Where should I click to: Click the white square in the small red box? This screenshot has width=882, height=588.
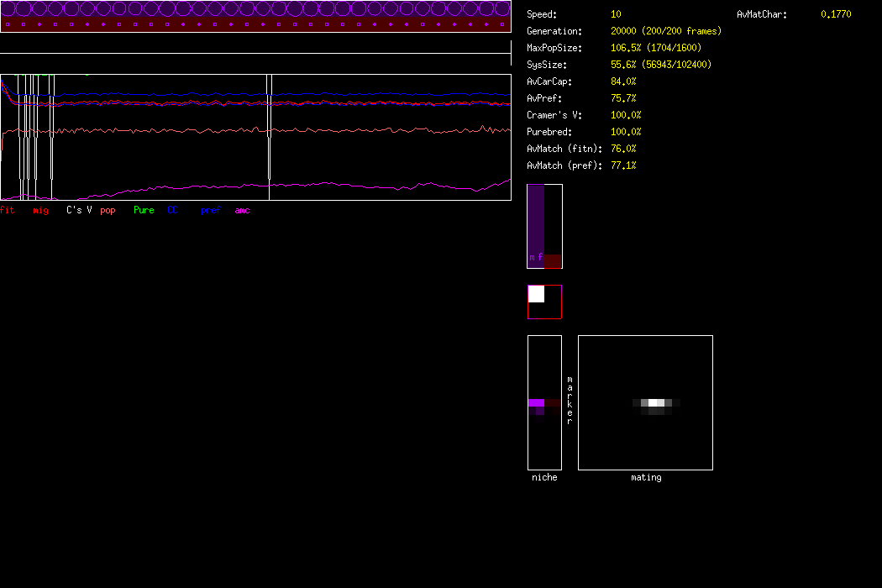point(536,294)
